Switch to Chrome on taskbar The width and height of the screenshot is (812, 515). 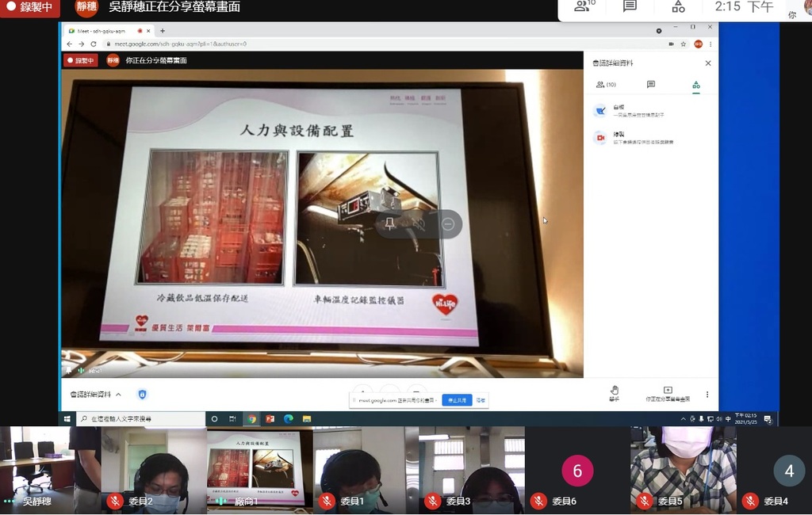pos(251,418)
